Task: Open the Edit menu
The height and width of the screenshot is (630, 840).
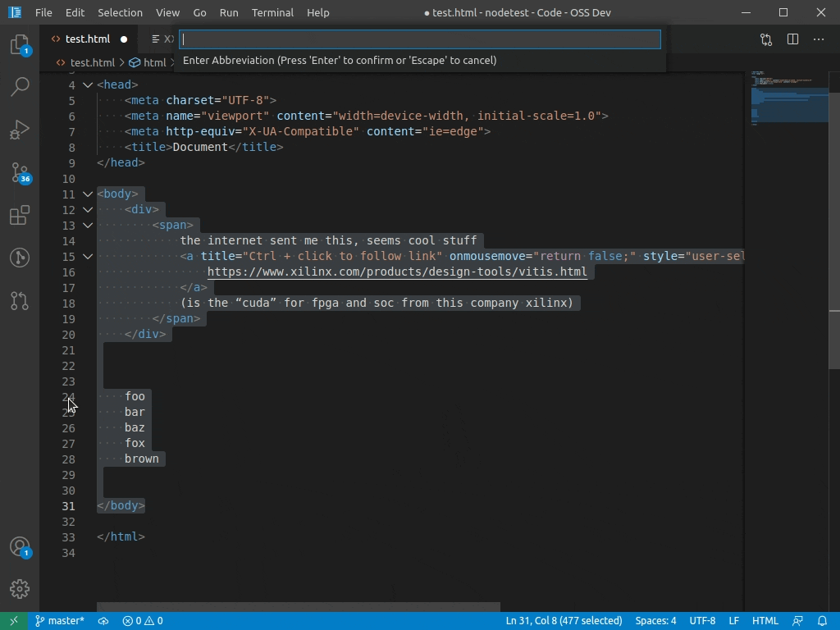Action: pyautogui.click(x=75, y=12)
